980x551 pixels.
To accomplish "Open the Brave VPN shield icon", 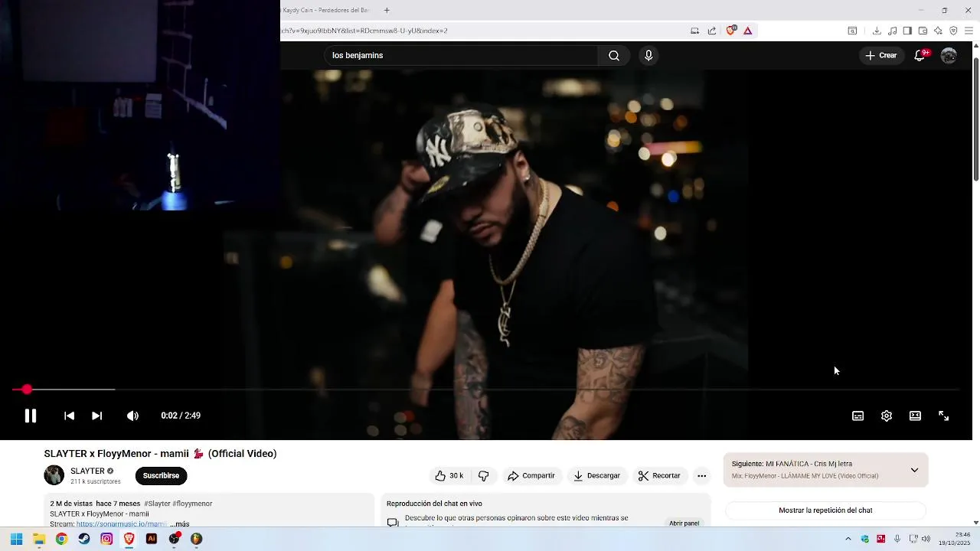I will (x=953, y=31).
